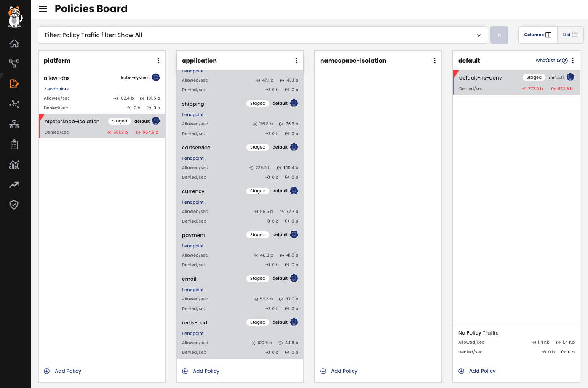Open namespace-isolation tier options menu

[x=435, y=61]
